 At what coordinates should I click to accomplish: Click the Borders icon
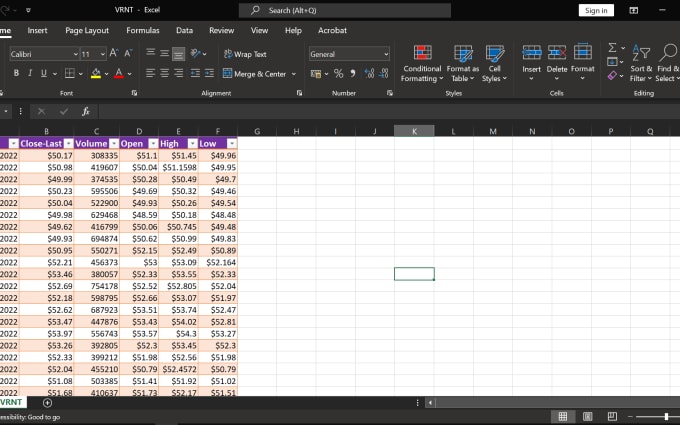tap(69, 73)
